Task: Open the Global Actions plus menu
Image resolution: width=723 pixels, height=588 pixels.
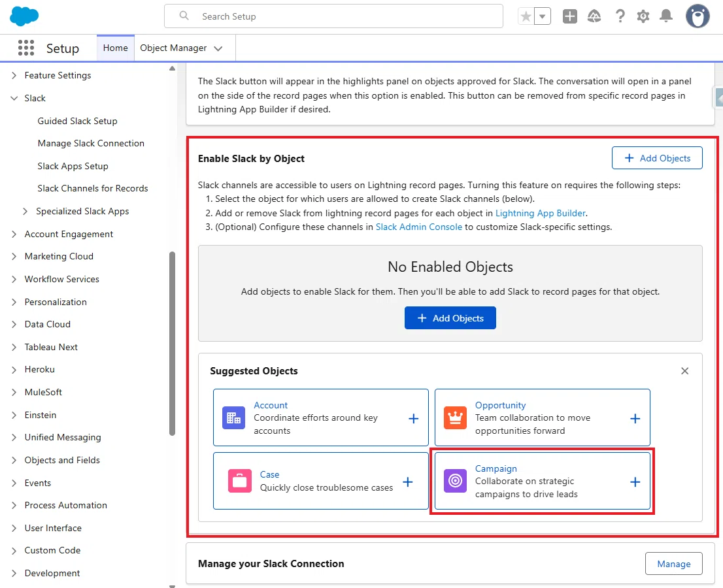Action: (570, 16)
